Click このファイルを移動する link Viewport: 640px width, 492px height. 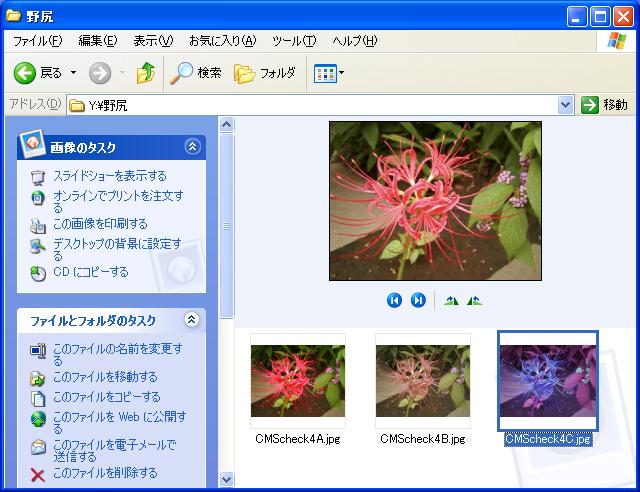(105, 377)
